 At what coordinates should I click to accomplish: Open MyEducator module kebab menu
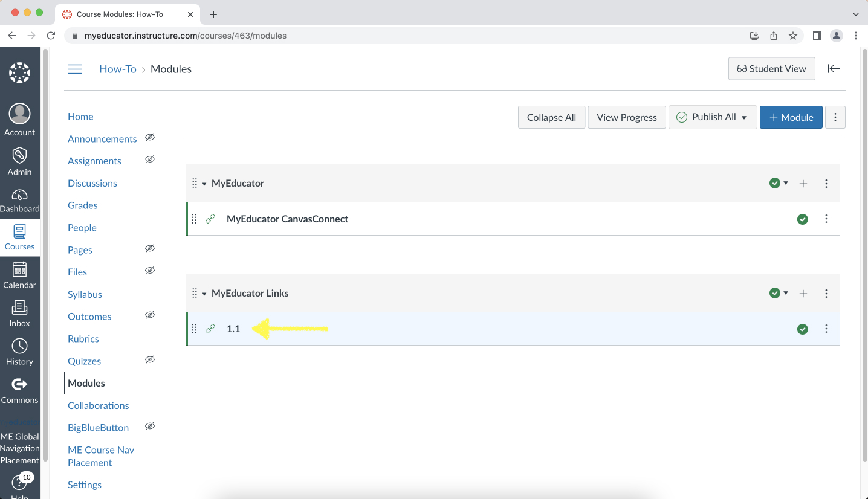click(x=826, y=184)
